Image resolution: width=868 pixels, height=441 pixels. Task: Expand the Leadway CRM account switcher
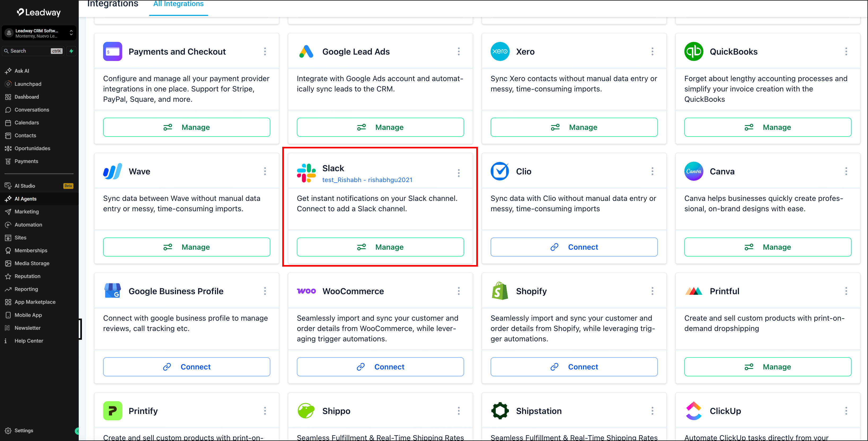pos(39,33)
